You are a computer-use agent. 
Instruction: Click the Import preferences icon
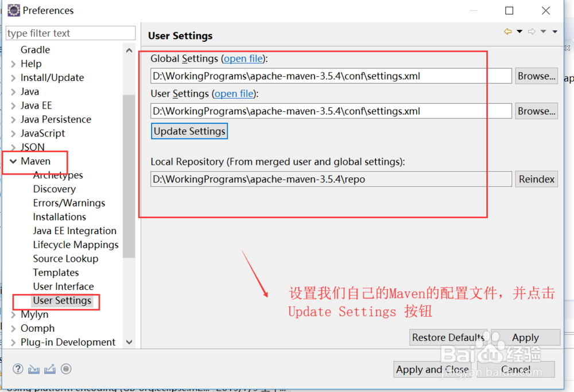(34, 369)
